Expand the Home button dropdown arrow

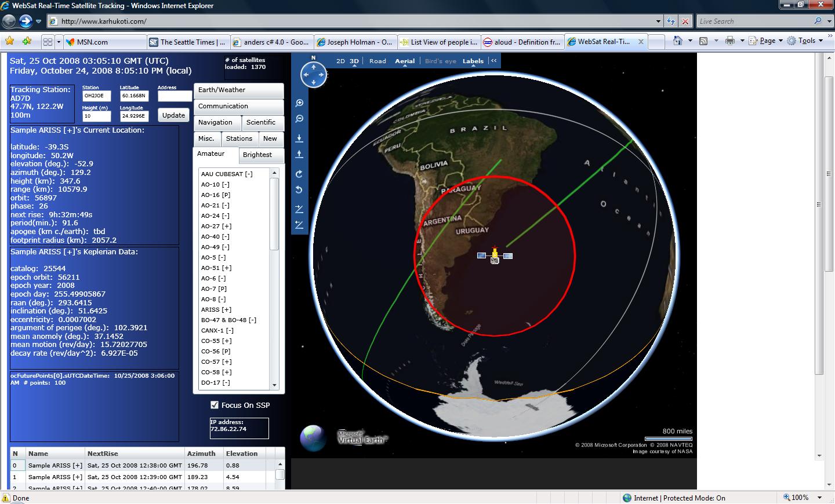click(x=690, y=41)
